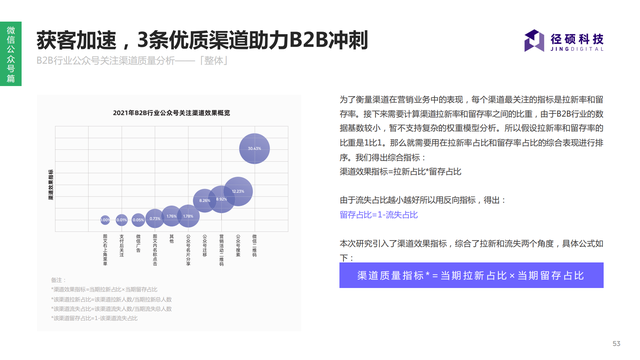This screenshot has width=640, height=360.
Task: Select the 12.23% bubble
Action: click(238, 191)
